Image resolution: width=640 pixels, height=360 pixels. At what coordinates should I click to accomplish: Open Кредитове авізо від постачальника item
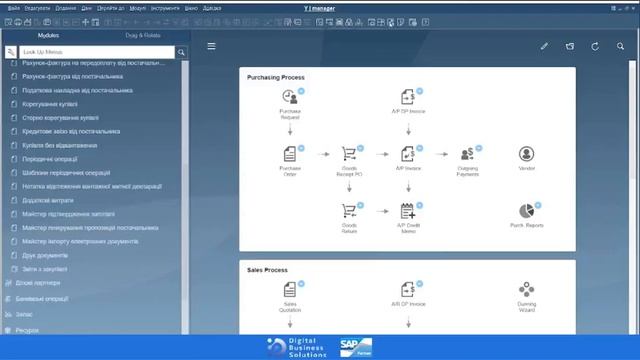(x=71, y=132)
